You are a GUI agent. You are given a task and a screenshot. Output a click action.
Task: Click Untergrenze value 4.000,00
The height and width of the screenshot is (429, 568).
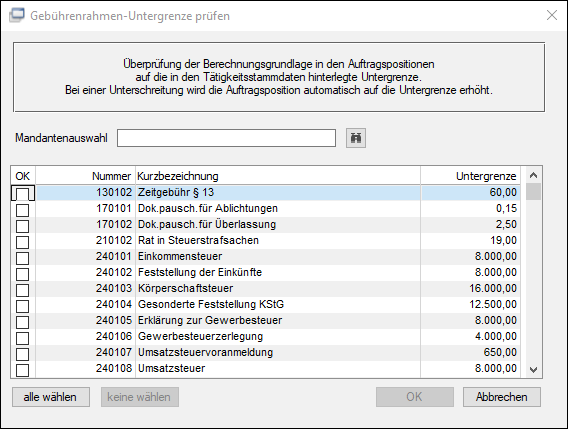pos(496,336)
